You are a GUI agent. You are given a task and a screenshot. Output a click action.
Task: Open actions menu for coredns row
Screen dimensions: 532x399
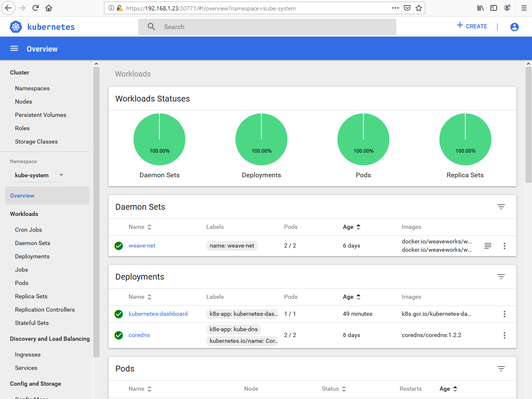[505, 335]
